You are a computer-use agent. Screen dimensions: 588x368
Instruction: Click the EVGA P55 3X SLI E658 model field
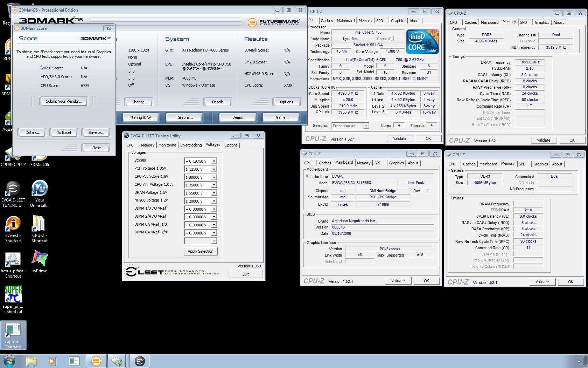click(x=364, y=183)
